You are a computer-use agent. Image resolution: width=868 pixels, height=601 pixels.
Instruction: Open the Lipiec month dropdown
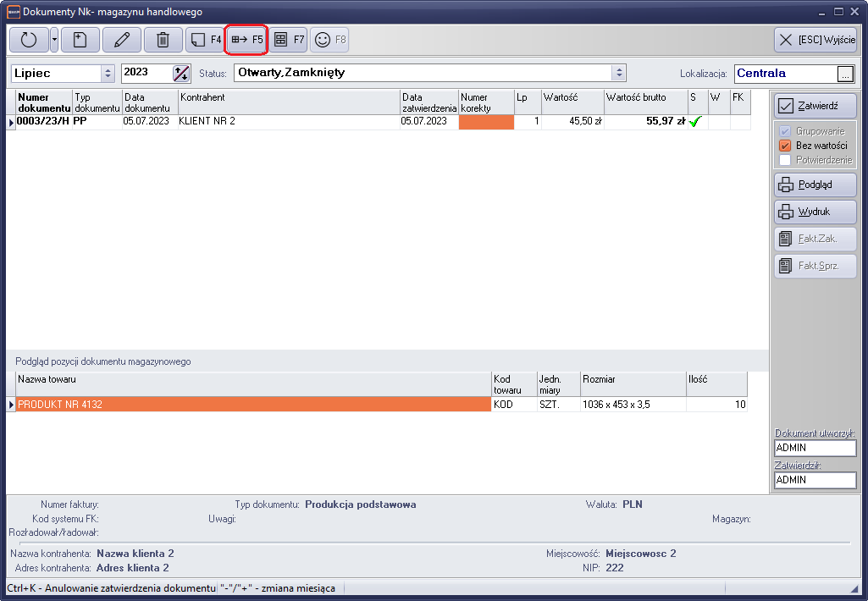click(x=108, y=74)
